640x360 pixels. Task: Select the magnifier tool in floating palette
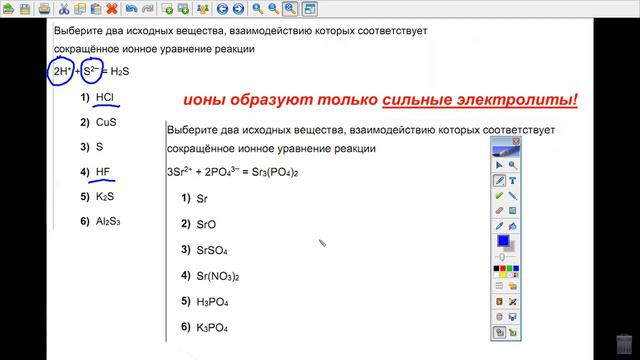pyautogui.click(x=513, y=165)
